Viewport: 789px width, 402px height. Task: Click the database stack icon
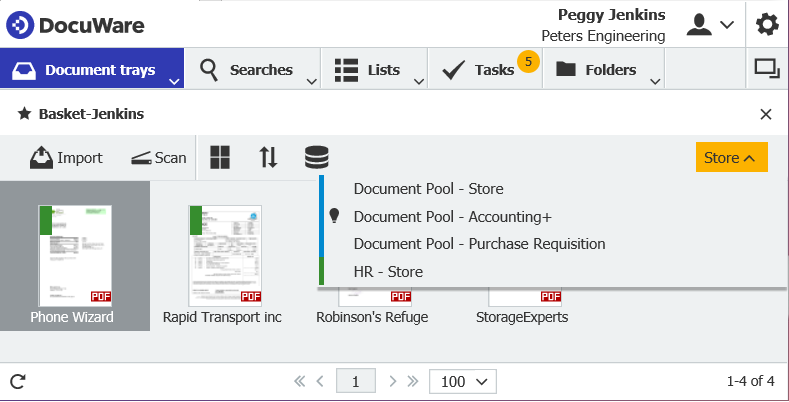coord(316,158)
